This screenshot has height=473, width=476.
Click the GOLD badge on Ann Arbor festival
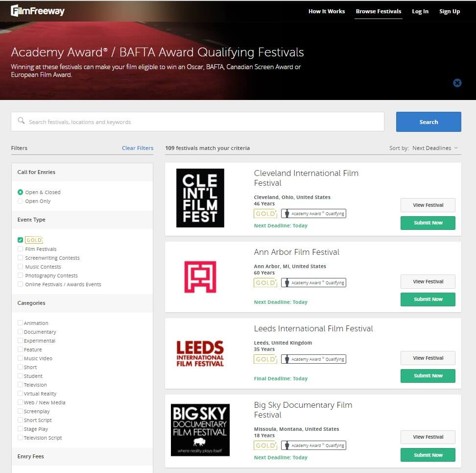click(265, 282)
